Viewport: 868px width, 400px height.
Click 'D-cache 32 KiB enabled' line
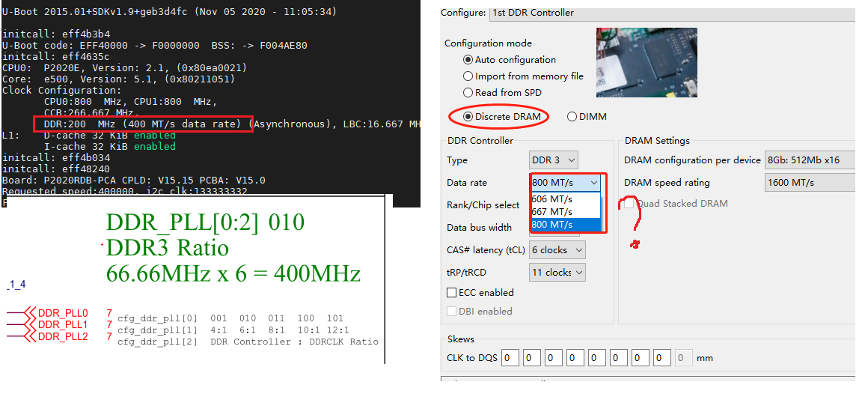coord(109,135)
